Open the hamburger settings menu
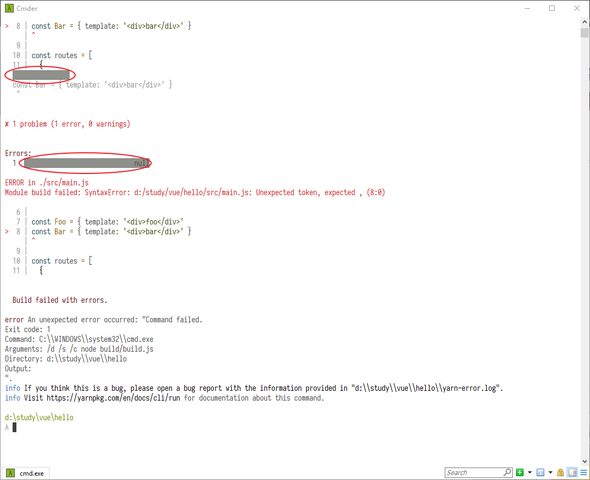The height and width of the screenshot is (480, 590). (x=584, y=472)
